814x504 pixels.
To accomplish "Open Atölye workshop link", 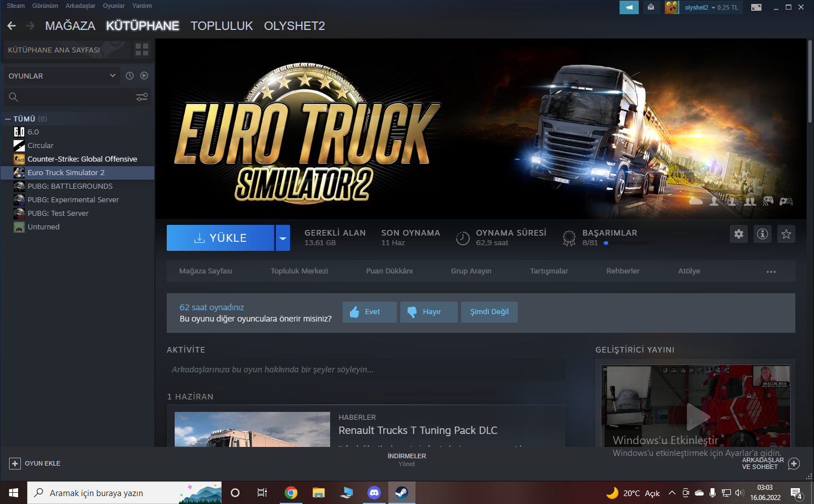I will pos(689,271).
